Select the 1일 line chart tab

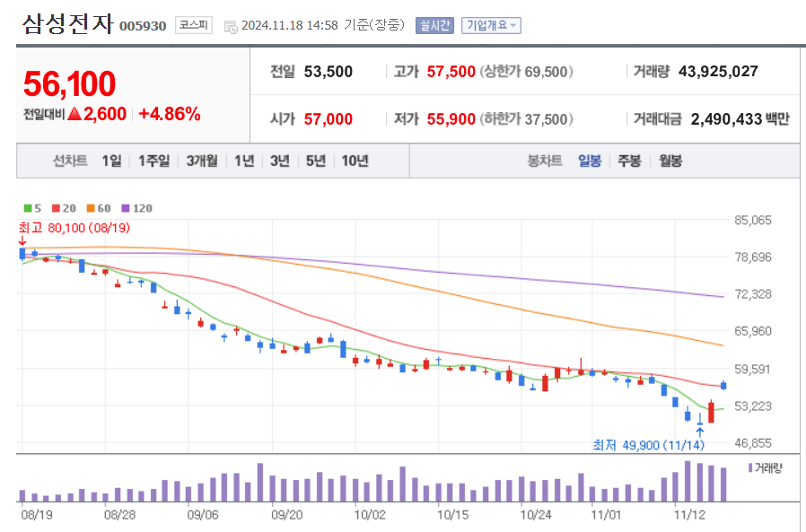(x=111, y=161)
